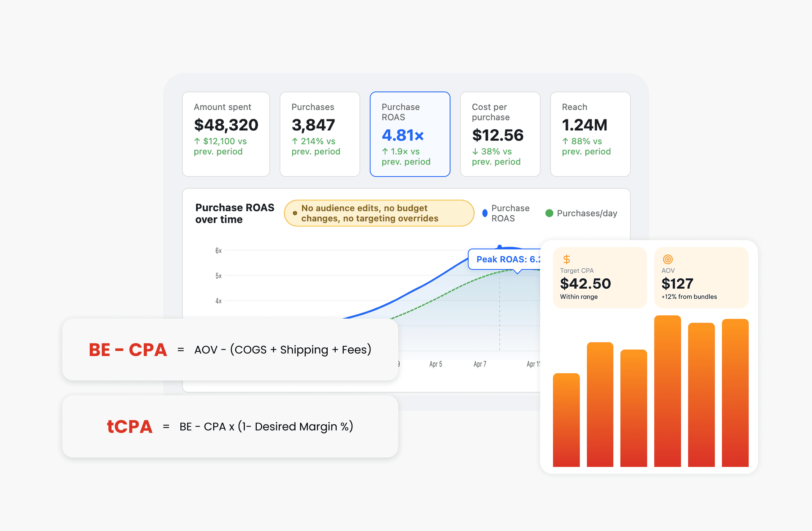Click the dot in the yellow notice badge
The width and height of the screenshot is (812, 531).
pos(295,213)
